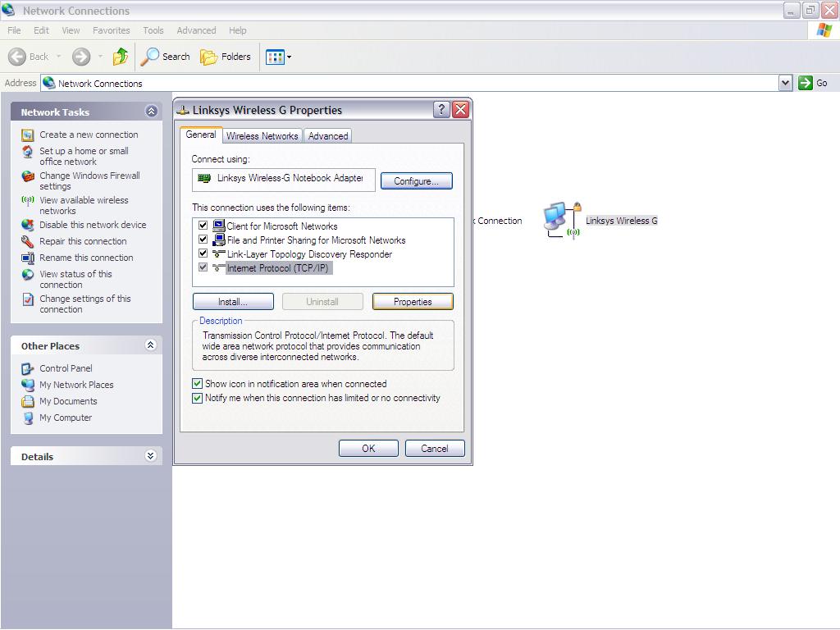Click the View available wireless networks icon
Viewport: 840px width, 630px height.
point(28,201)
